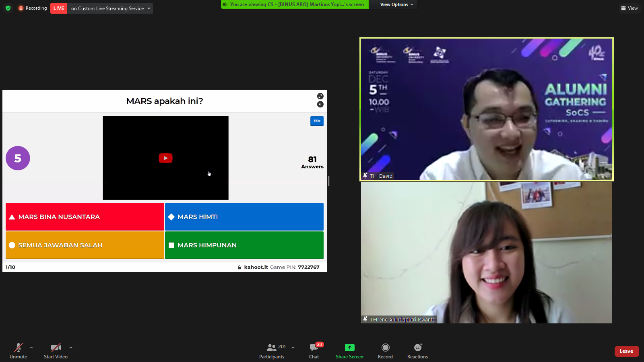Click the green screen-viewing notification bar
The image size is (644, 362).
click(x=295, y=4)
